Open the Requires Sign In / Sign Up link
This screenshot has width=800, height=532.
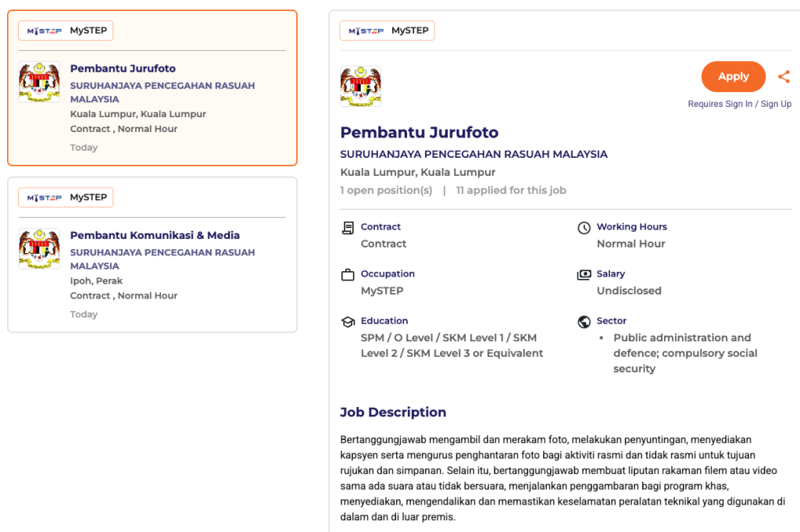pyautogui.click(x=739, y=104)
